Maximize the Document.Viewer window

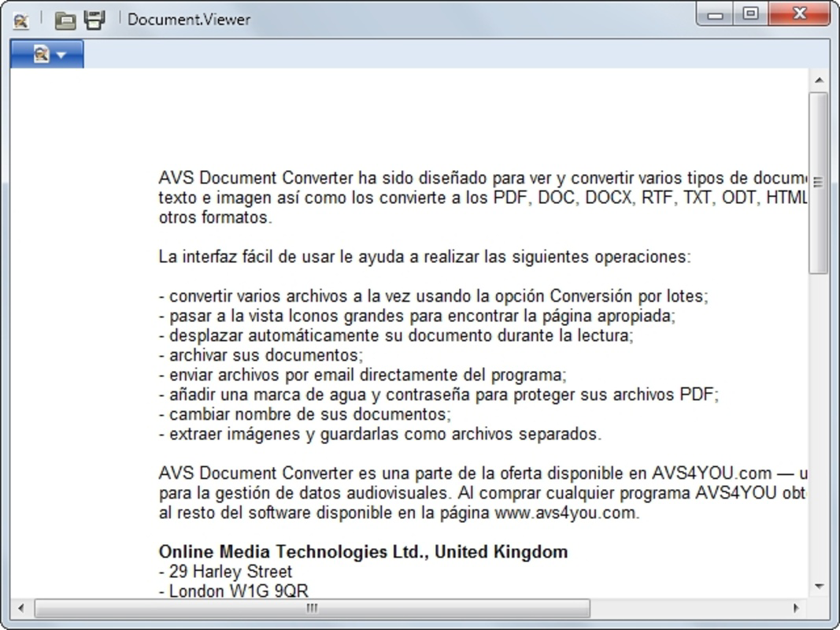point(750,14)
